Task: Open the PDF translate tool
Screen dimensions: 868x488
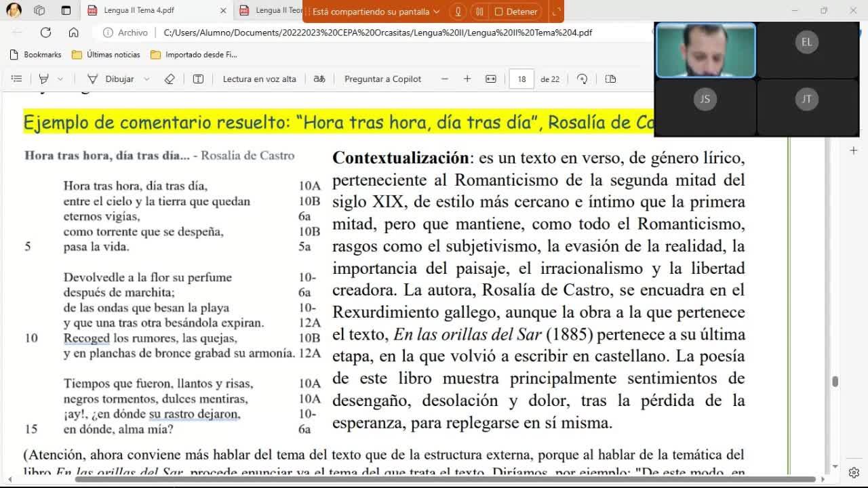Action: (319, 79)
